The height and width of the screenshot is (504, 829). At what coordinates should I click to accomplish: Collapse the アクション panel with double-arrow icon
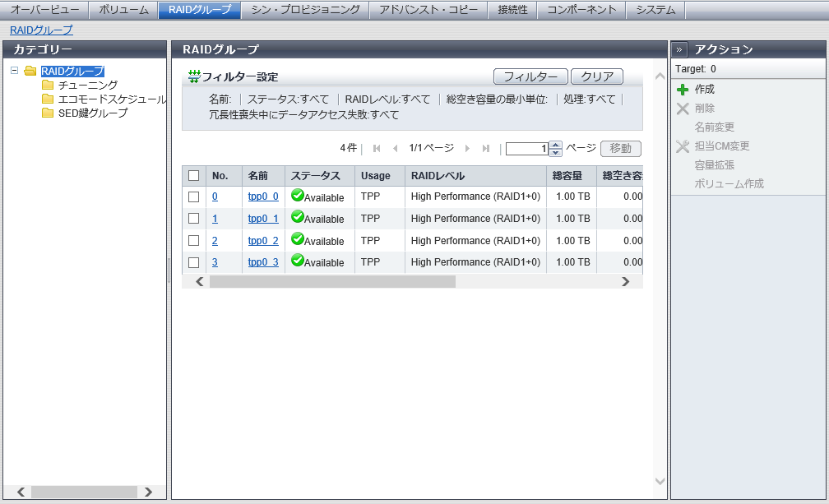681,49
